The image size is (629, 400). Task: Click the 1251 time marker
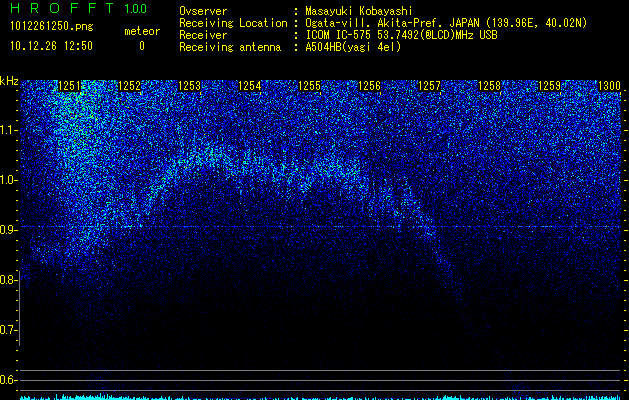(x=69, y=86)
